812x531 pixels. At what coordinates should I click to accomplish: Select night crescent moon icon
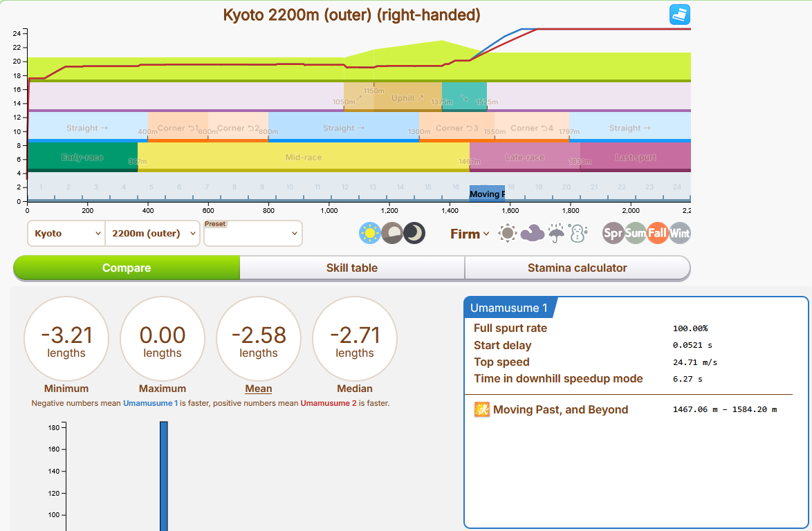pos(414,234)
